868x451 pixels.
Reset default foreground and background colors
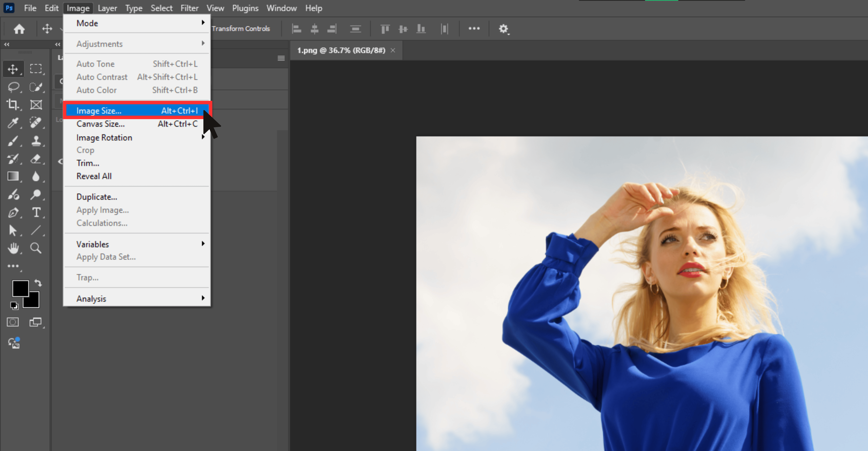coord(14,306)
